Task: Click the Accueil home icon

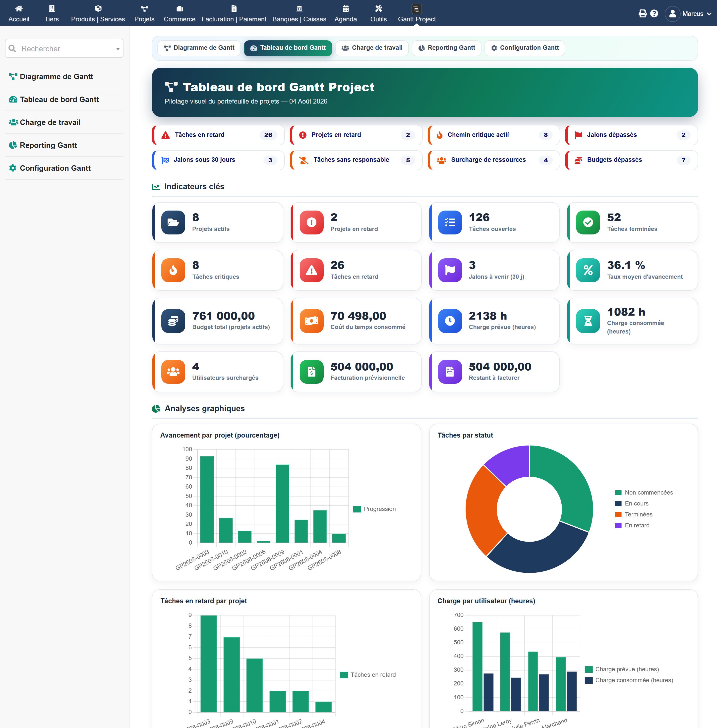Action: [19, 8]
